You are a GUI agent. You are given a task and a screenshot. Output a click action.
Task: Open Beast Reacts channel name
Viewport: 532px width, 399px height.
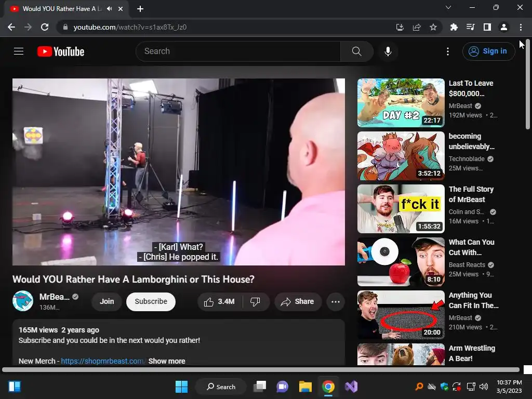(x=467, y=264)
